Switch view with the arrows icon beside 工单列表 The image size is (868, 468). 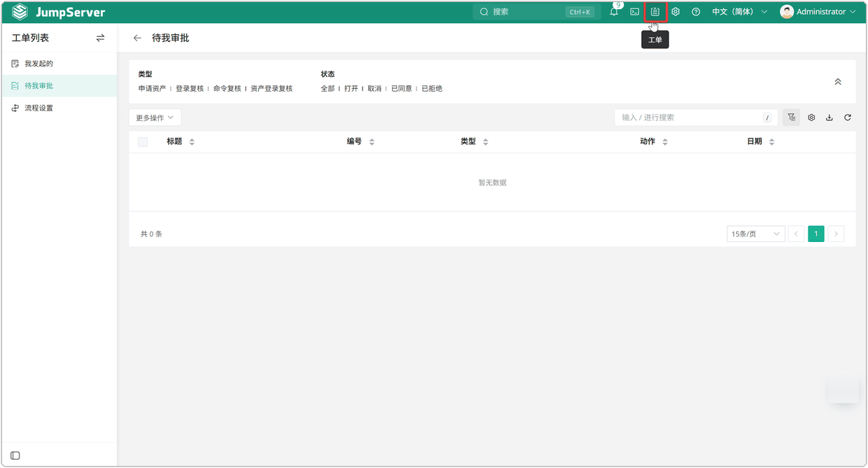click(100, 38)
